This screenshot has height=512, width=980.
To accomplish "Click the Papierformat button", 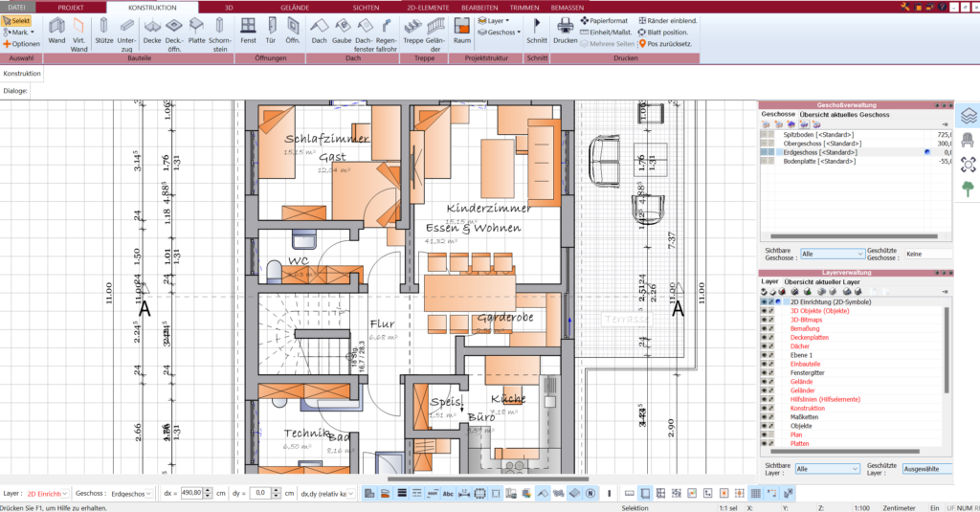I will pos(604,20).
